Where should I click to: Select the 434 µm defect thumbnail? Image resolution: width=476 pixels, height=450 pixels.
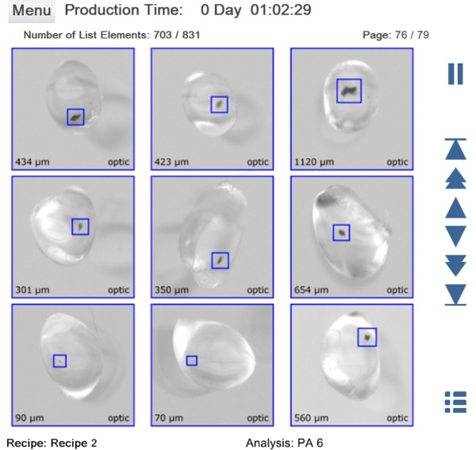[73, 109]
